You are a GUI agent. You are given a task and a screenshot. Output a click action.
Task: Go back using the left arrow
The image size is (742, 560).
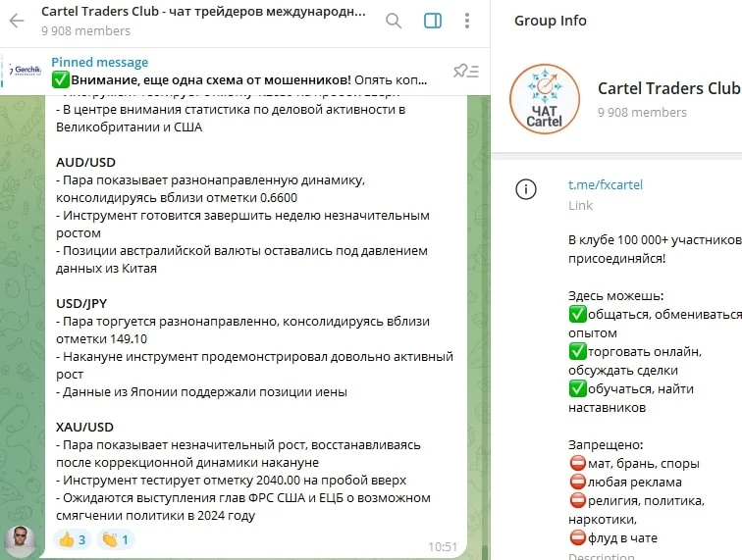[x=17, y=21]
